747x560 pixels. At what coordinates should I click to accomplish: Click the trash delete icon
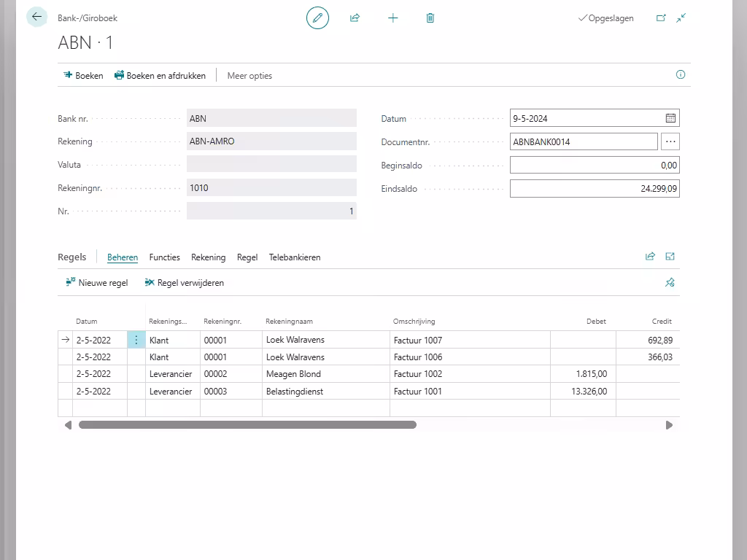click(x=430, y=18)
